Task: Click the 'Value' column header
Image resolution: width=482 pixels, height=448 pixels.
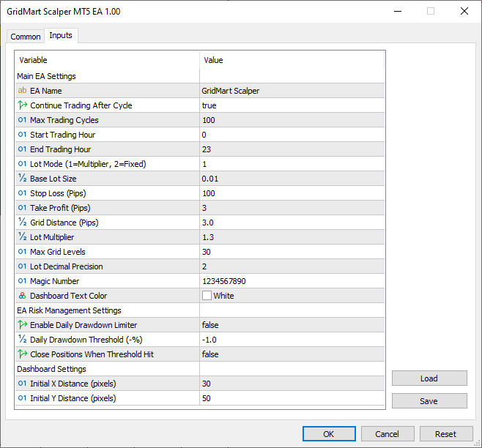Action: (292, 60)
